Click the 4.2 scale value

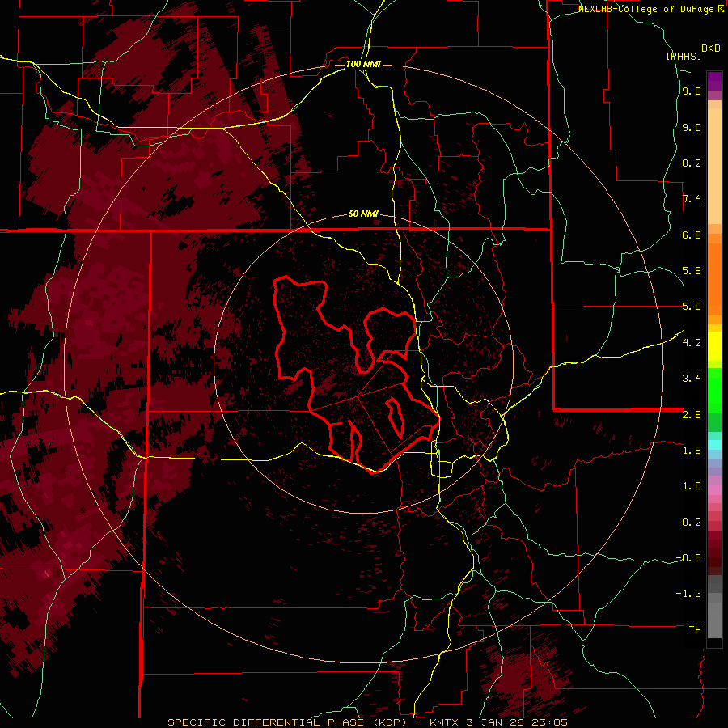click(x=692, y=343)
